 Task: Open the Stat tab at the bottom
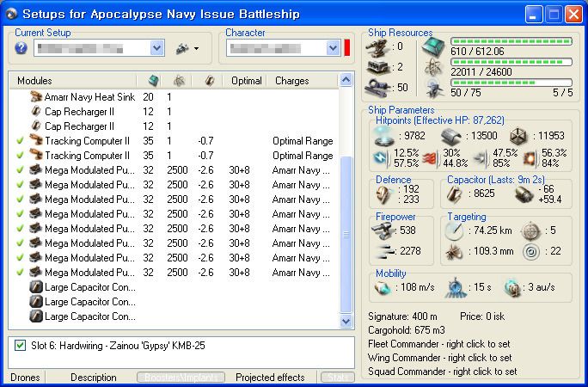point(337,378)
